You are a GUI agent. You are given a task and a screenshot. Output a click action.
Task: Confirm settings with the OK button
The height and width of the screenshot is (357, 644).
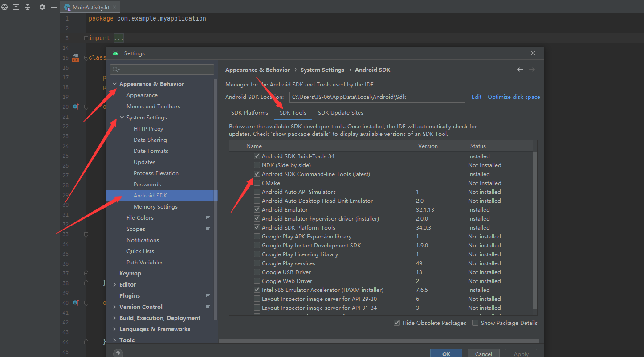pyautogui.click(x=446, y=353)
